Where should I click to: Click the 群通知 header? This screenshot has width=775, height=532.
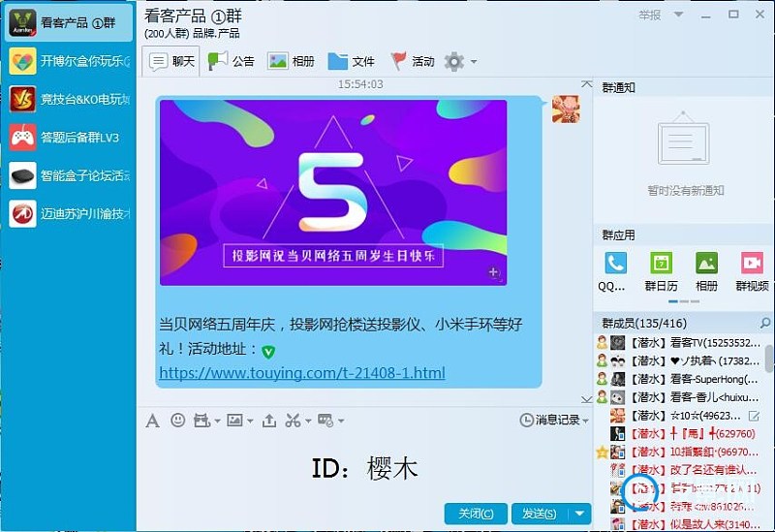coord(618,88)
